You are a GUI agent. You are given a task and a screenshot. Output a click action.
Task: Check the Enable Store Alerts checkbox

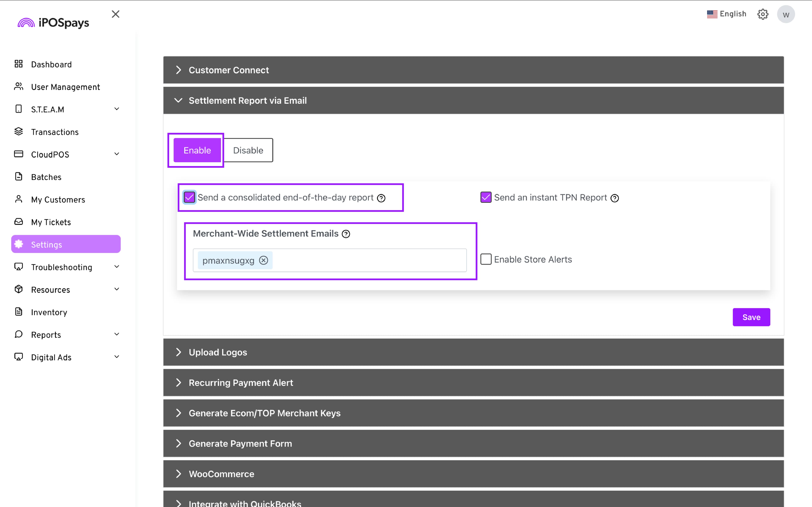pos(486,259)
